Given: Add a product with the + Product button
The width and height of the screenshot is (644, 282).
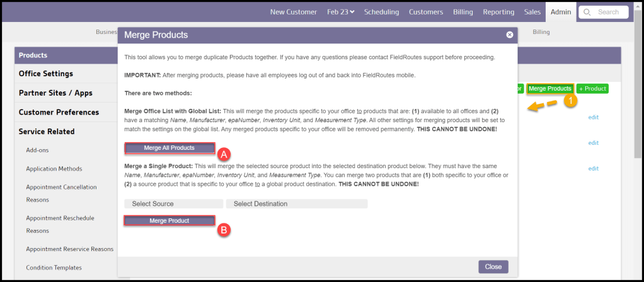Looking at the screenshot, I should tap(592, 89).
